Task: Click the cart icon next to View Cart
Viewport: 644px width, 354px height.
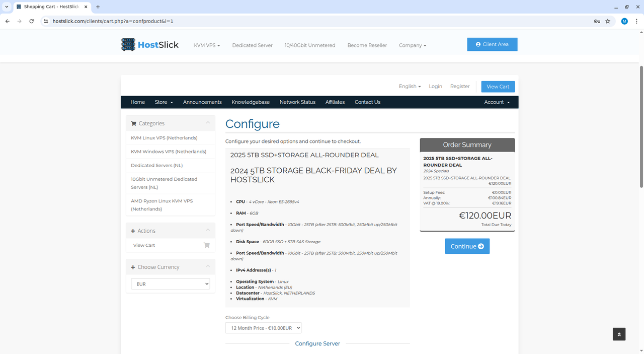Action: tap(206, 245)
